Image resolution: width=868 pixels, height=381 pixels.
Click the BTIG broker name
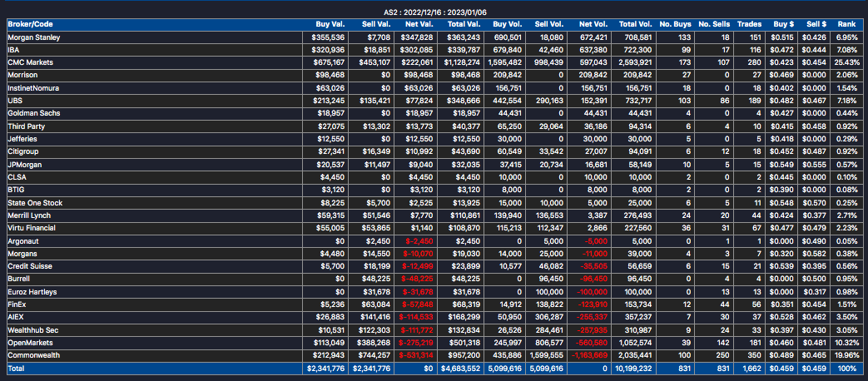[16, 190]
